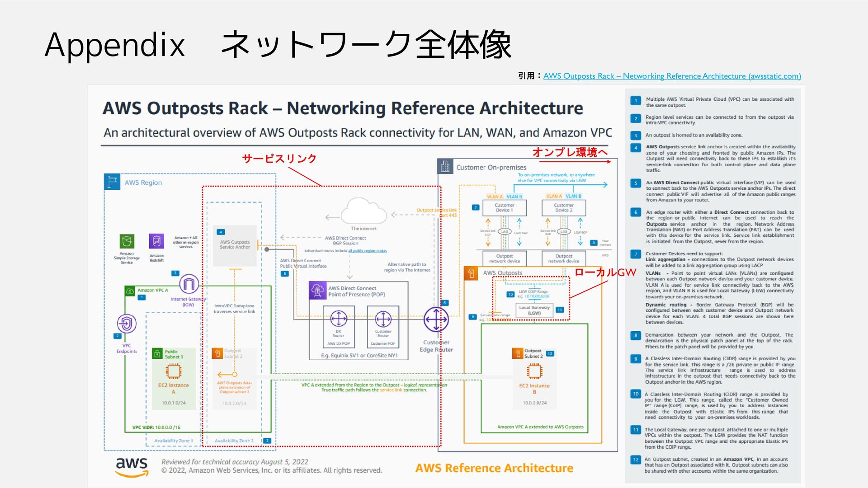868x488 pixels.
Task: Select the Internet Gateway (IGW) icon
Action: click(189, 284)
